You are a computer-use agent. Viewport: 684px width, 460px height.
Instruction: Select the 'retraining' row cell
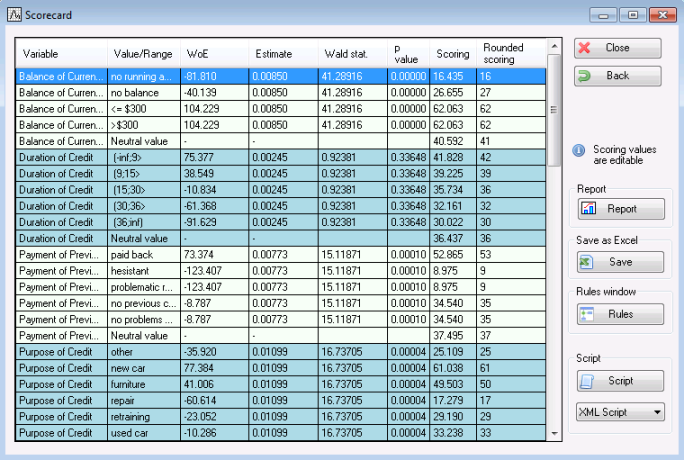(x=144, y=416)
